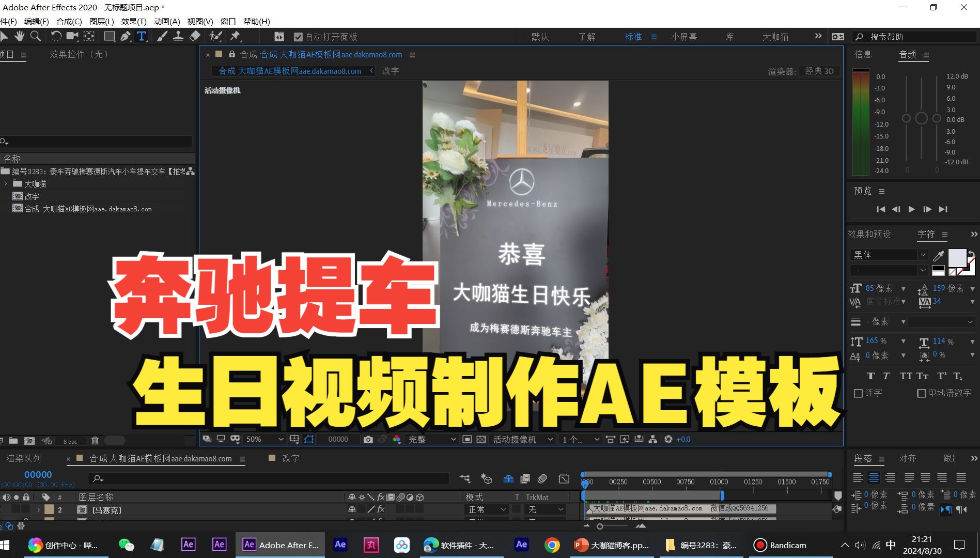Screen dimensions: 980x558
Task: Expand the 大咖猫 folder in Project panel
Action: [x=6, y=184]
